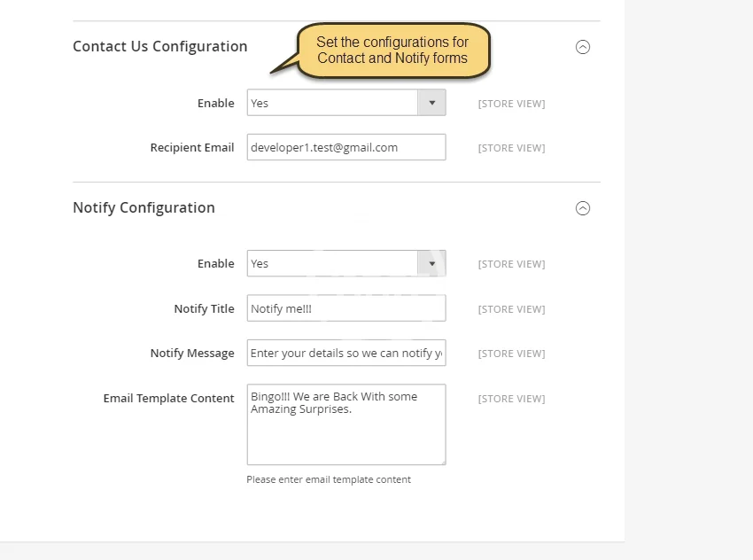This screenshot has width=753, height=560.
Task: Click the textarea resize handle corner
Action: [x=442, y=461]
